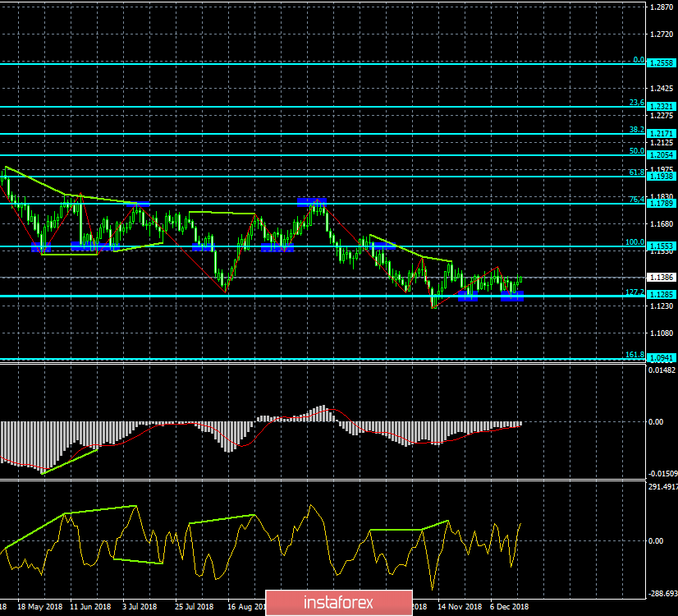
Task: Click the 1.2321 Fibonacci price label
Action: pyautogui.click(x=661, y=107)
